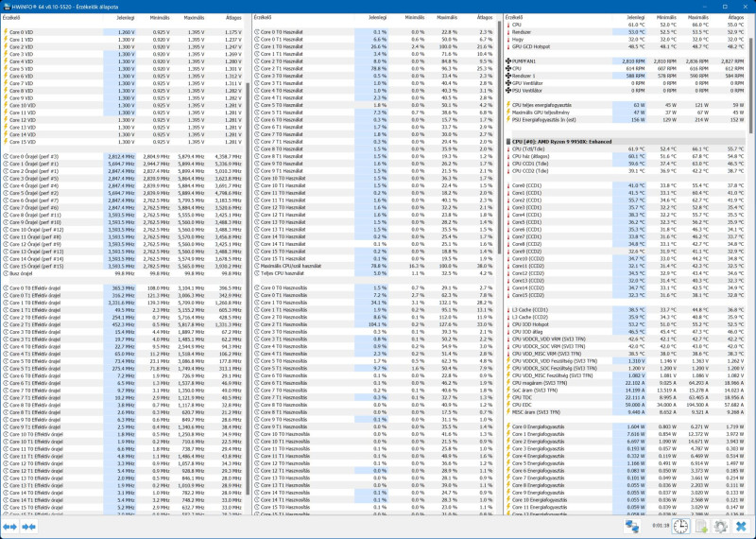Viewport: 756px width, 539px height.
Task: Start logging with the sheet-and-plus icon
Action: (x=701, y=526)
